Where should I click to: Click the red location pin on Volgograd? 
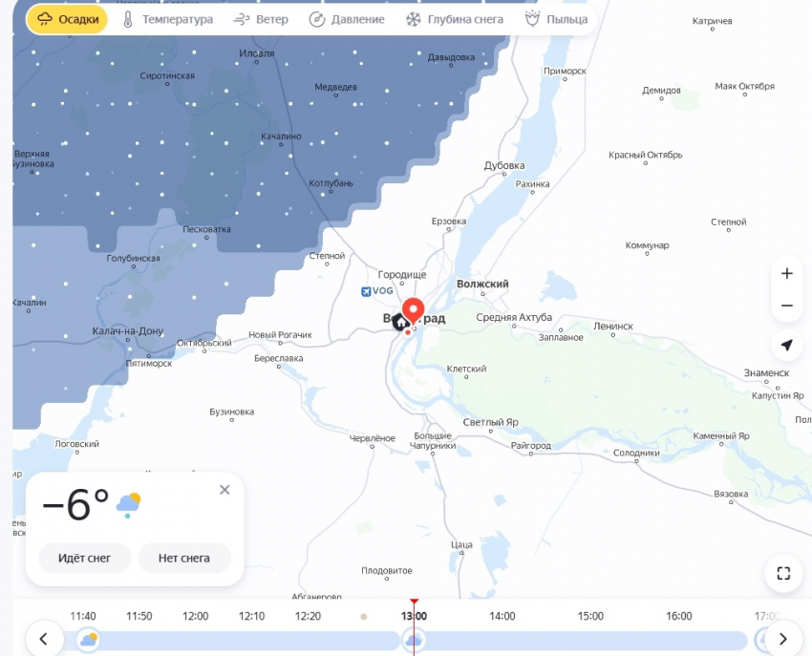(x=413, y=310)
